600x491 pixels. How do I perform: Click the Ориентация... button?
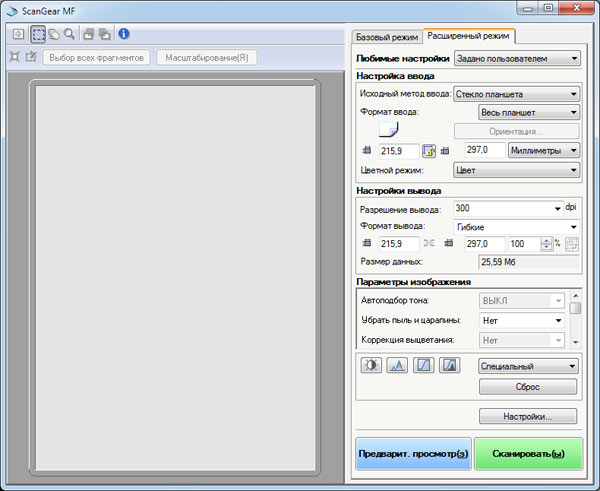coord(517,131)
